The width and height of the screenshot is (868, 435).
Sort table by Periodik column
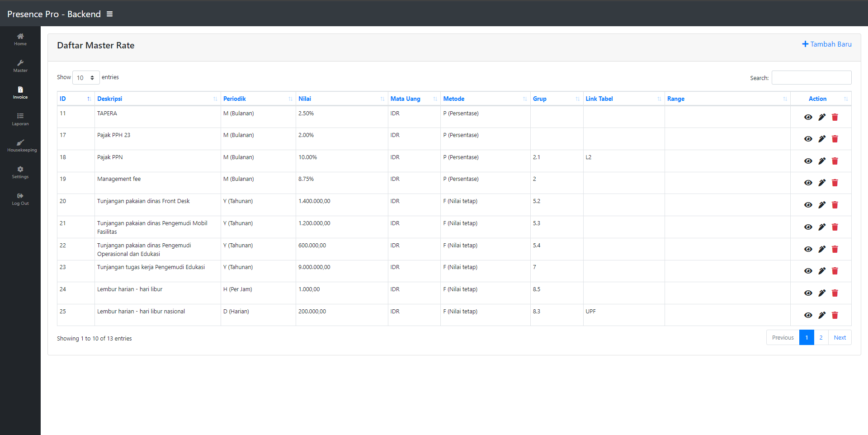click(x=258, y=99)
